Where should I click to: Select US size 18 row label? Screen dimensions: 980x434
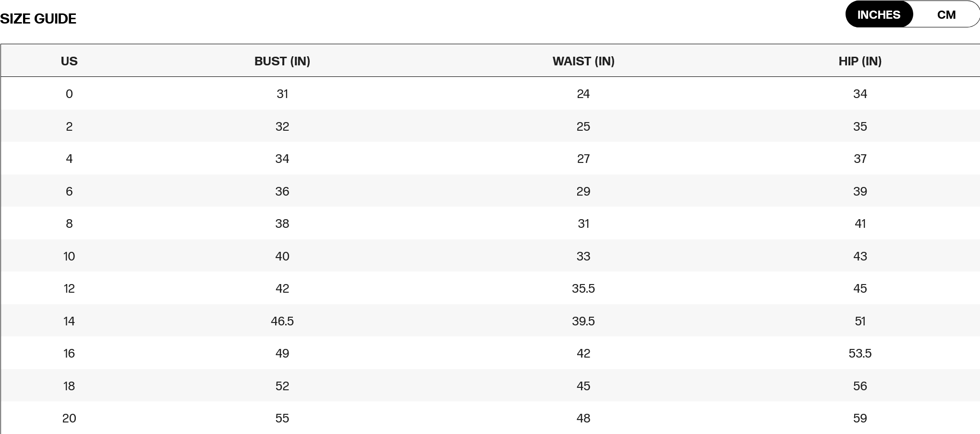pyautogui.click(x=69, y=386)
